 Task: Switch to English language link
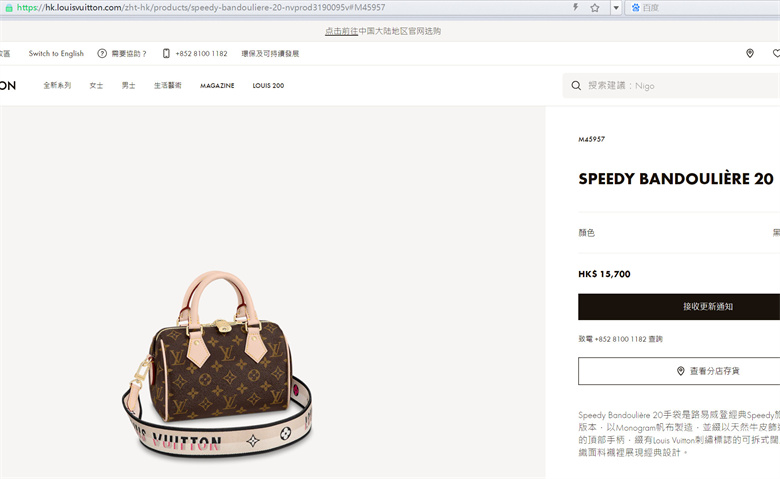point(56,53)
